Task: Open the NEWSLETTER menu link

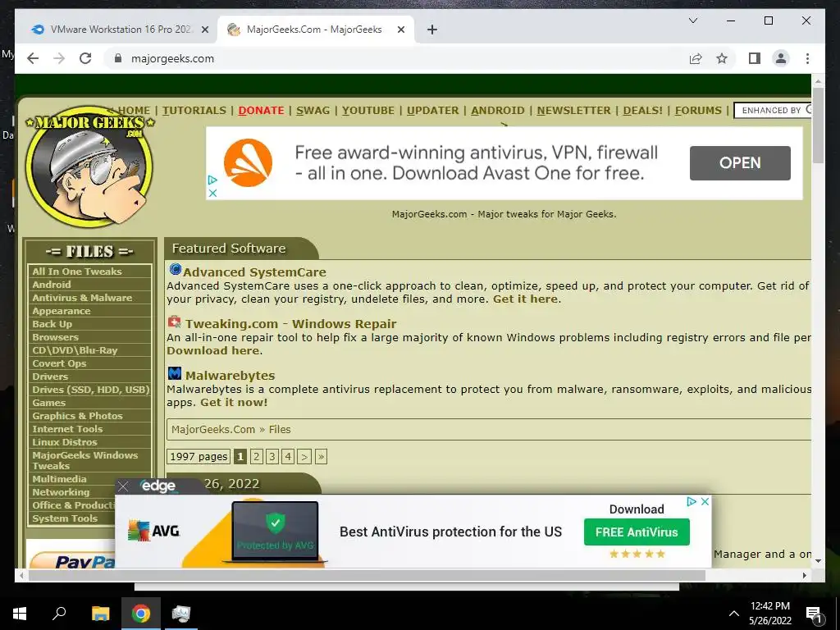Action: click(573, 111)
